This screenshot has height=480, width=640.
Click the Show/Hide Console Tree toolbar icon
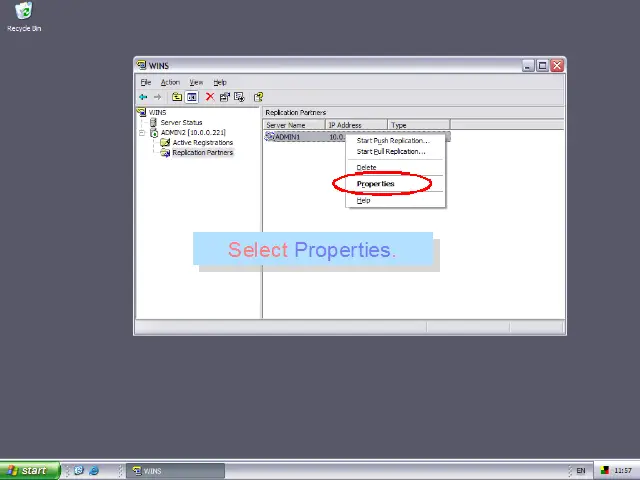191,97
